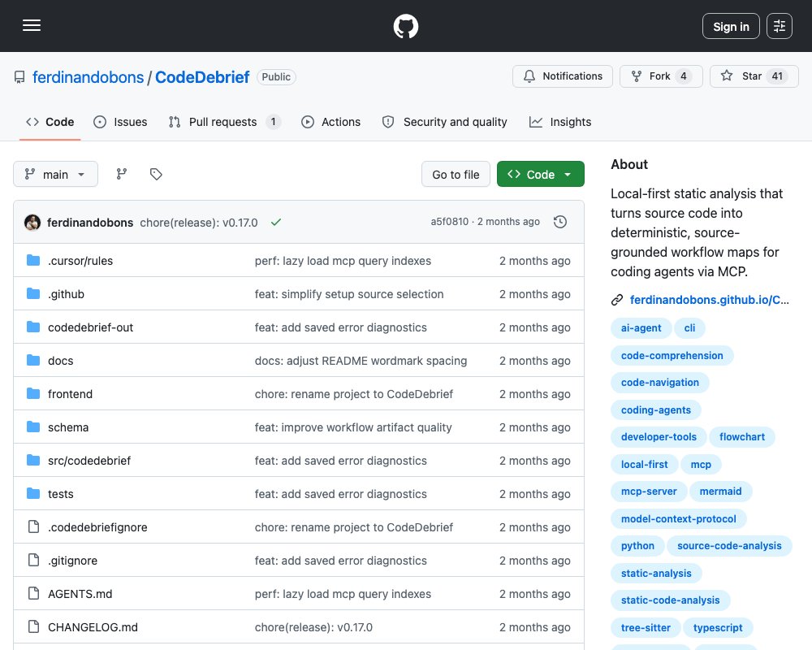
Task: Open the CodeDebrief repository link
Action: point(202,77)
